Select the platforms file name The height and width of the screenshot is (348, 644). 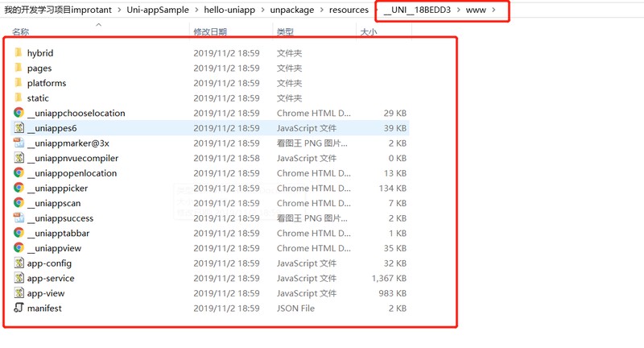click(47, 83)
